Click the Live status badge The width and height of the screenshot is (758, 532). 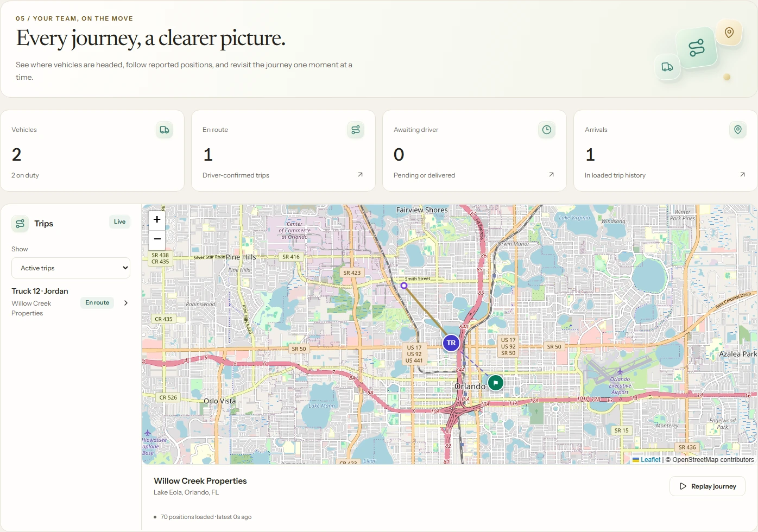point(119,221)
